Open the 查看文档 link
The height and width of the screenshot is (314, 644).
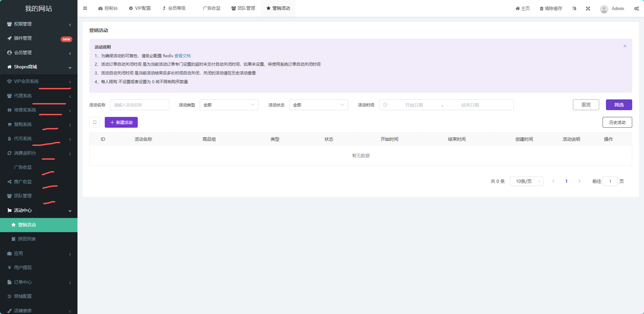pos(182,56)
